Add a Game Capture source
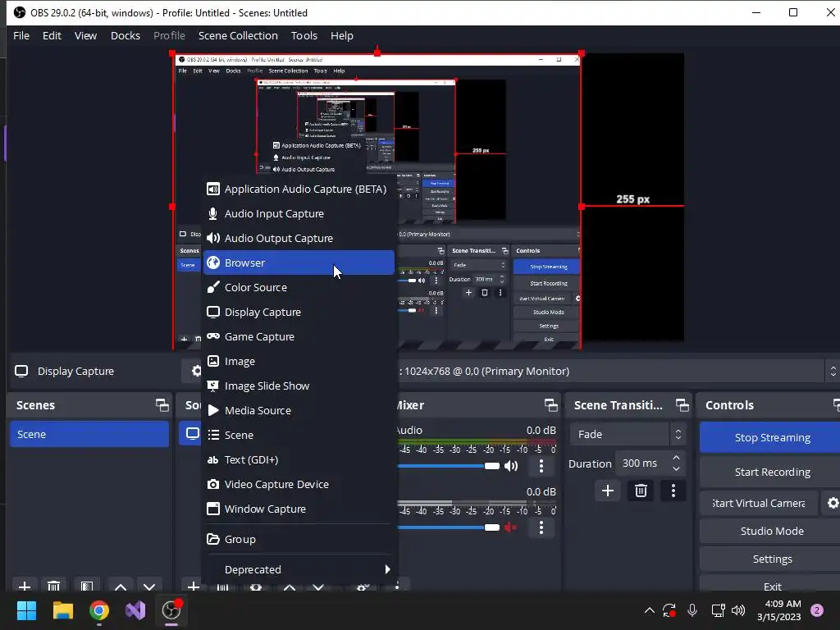840x630 pixels. pos(299,337)
